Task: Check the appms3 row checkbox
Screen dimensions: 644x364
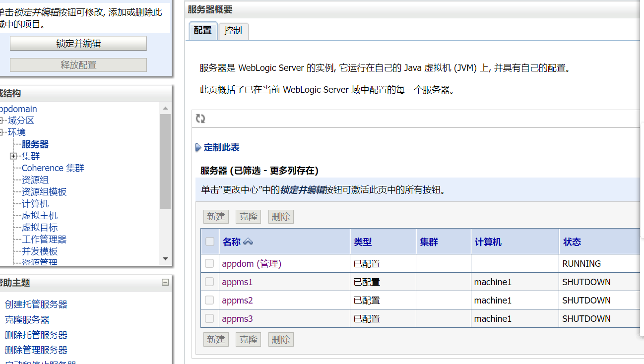Action: coord(209,318)
